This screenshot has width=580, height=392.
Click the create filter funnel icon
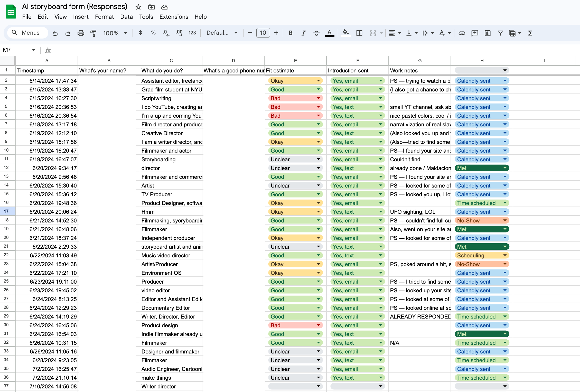(x=500, y=33)
